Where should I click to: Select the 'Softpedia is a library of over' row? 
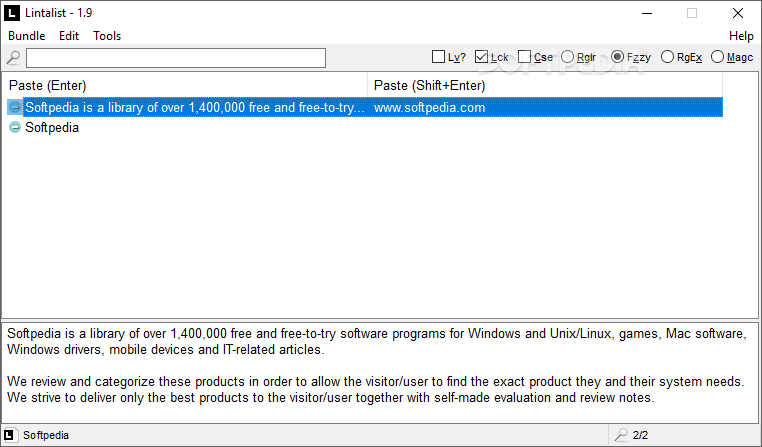[365, 107]
